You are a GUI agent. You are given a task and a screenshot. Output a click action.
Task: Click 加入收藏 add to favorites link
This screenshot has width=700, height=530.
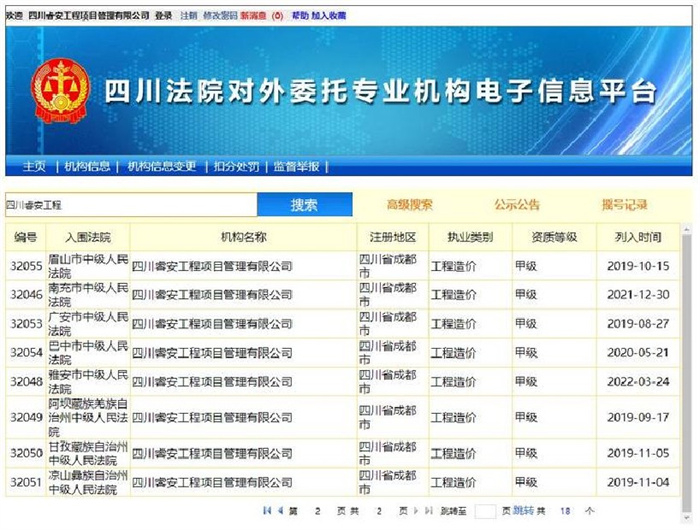329,16
